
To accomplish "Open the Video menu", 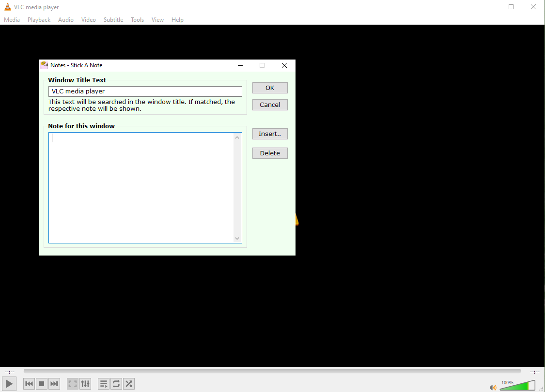I will coord(89,20).
